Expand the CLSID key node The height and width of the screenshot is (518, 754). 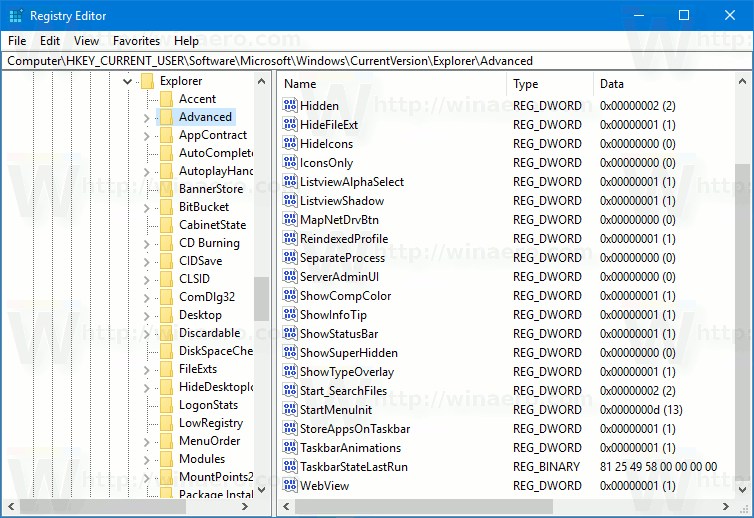pos(146,279)
